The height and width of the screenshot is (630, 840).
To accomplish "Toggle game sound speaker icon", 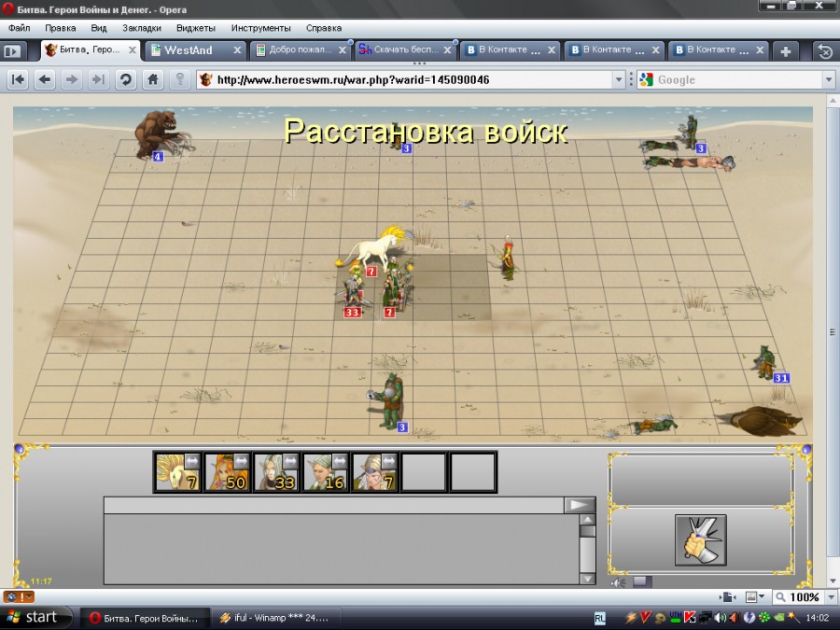I will click(618, 582).
